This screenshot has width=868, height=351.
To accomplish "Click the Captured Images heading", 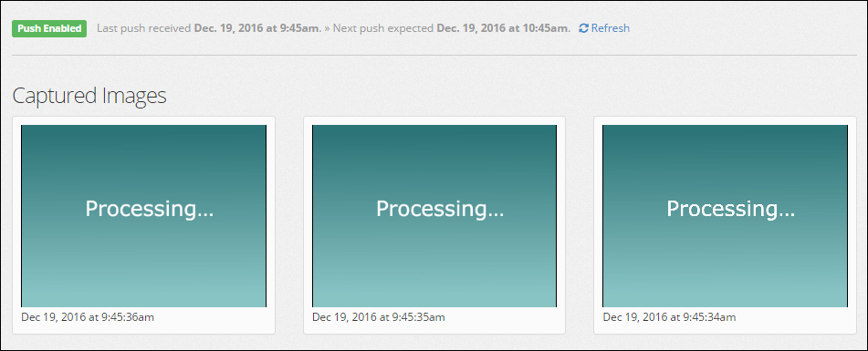I will point(89,96).
